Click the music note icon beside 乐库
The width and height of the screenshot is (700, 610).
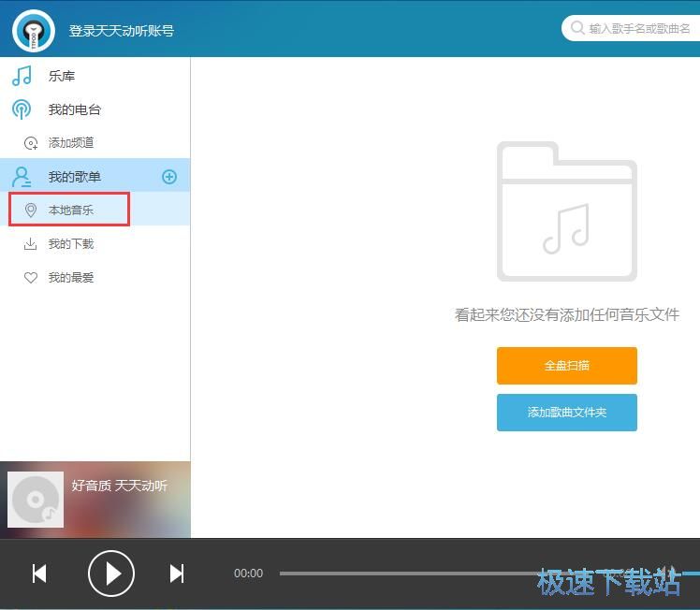tap(22, 76)
